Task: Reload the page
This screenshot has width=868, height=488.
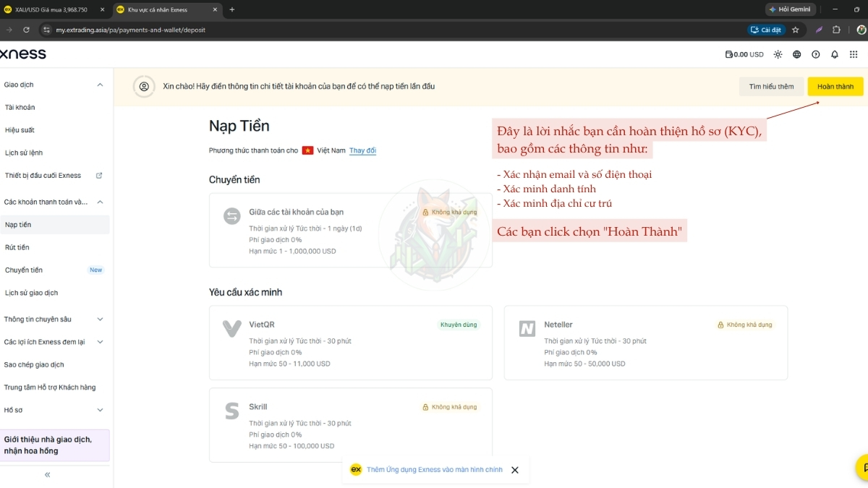Action: click(x=26, y=30)
